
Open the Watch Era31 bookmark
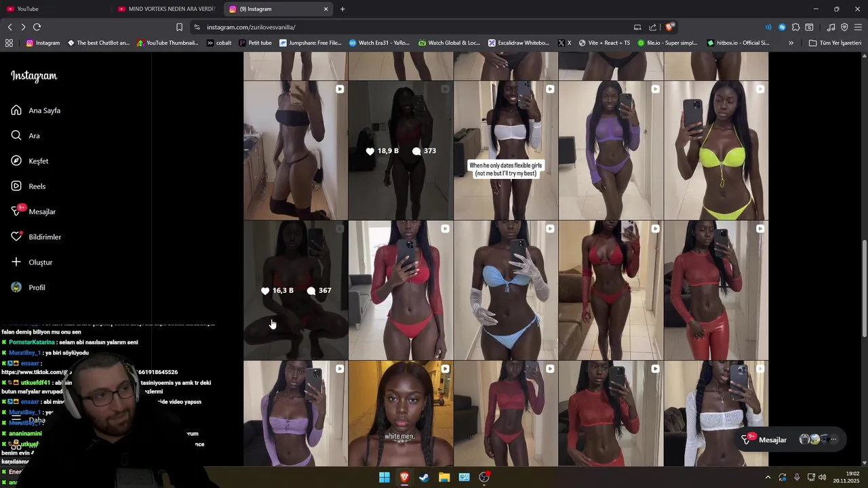[379, 43]
